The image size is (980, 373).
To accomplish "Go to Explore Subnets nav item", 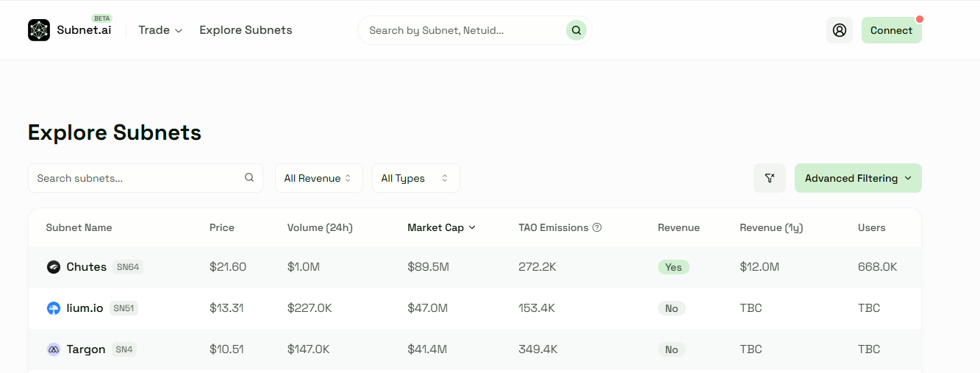I will [246, 30].
